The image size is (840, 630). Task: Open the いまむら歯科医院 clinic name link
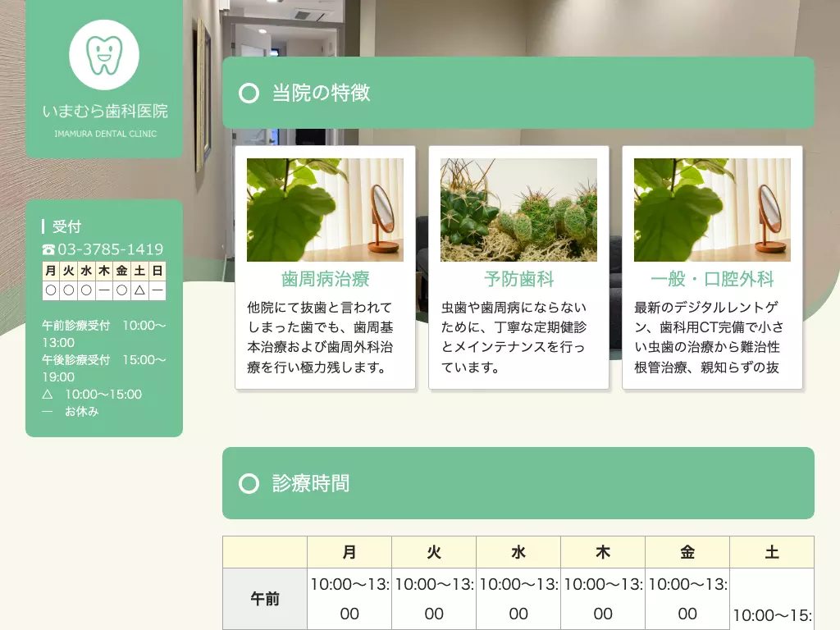[x=104, y=111]
